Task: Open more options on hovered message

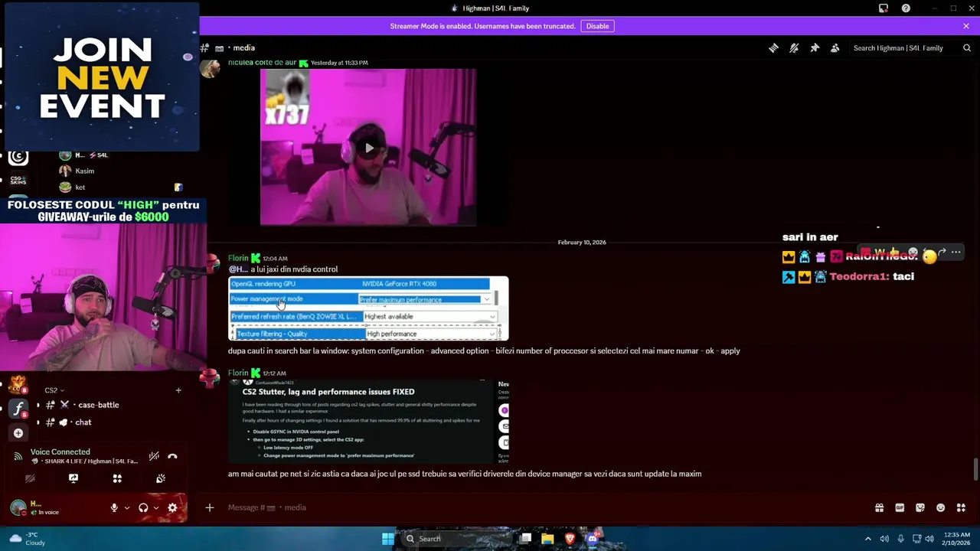Action: click(955, 253)
